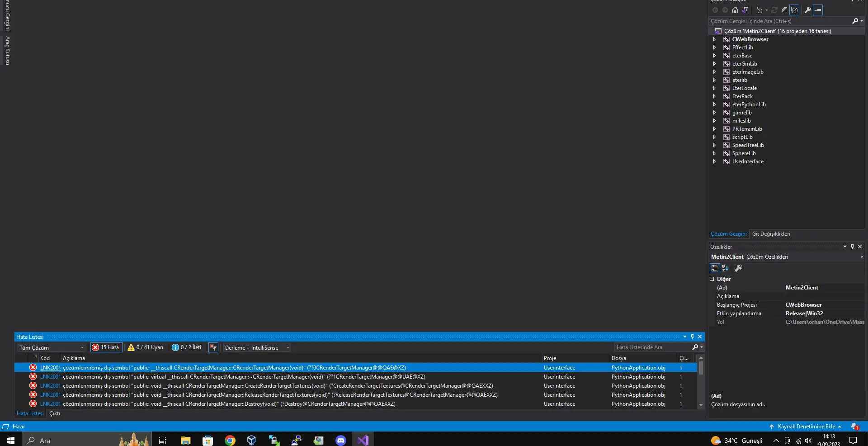
Task: Select the Çözüm 'Metin2Client' solution node
Action: tap(777, 31)
